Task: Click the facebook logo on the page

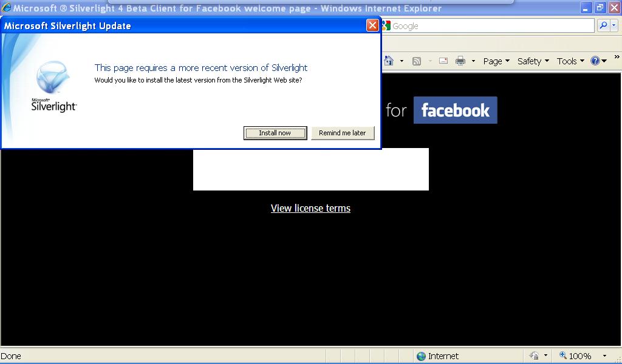Action: click(455, 110)
